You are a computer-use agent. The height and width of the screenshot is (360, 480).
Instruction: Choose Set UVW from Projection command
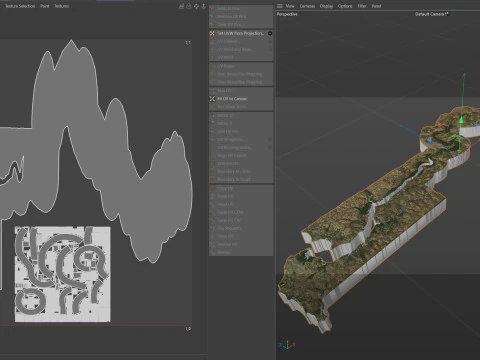(x=240, y=33)
